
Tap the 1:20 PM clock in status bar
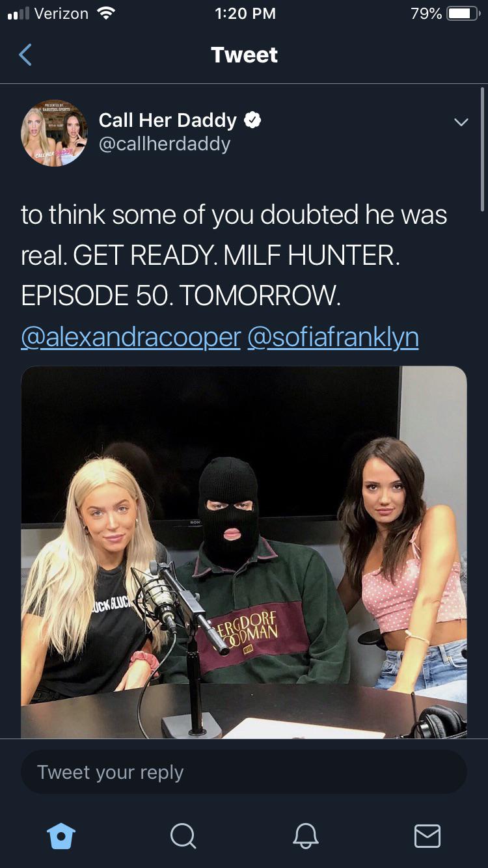(245, 14)
